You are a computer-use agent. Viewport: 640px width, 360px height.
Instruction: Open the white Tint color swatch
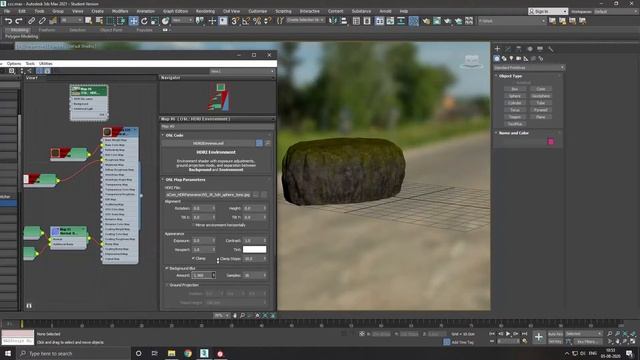(x=254, y=249)
